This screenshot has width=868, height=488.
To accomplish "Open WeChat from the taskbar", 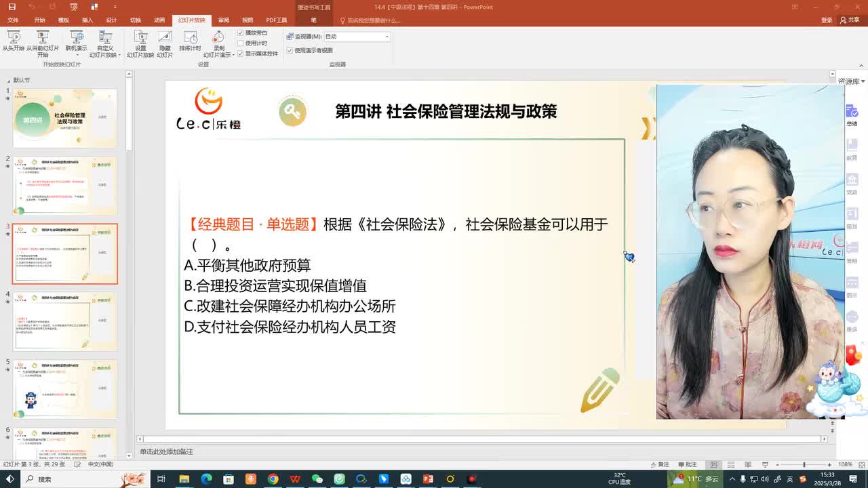I will click(x=317, y=479).
